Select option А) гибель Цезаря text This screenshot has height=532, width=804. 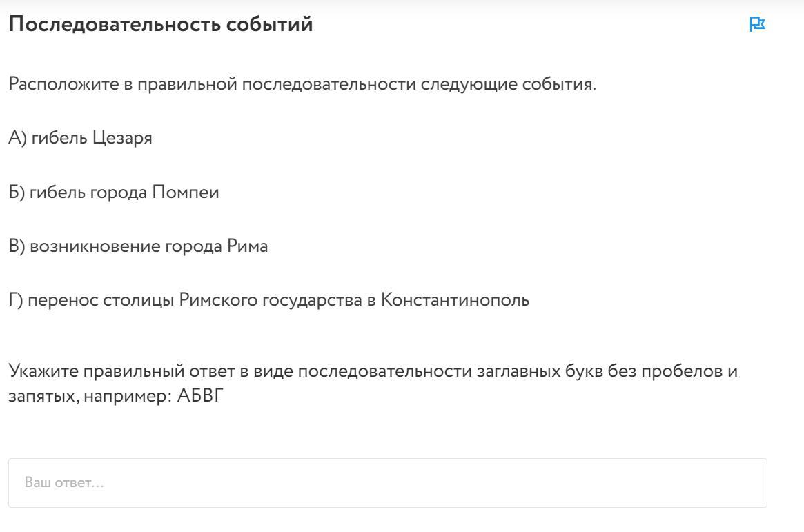pos(81,138)
